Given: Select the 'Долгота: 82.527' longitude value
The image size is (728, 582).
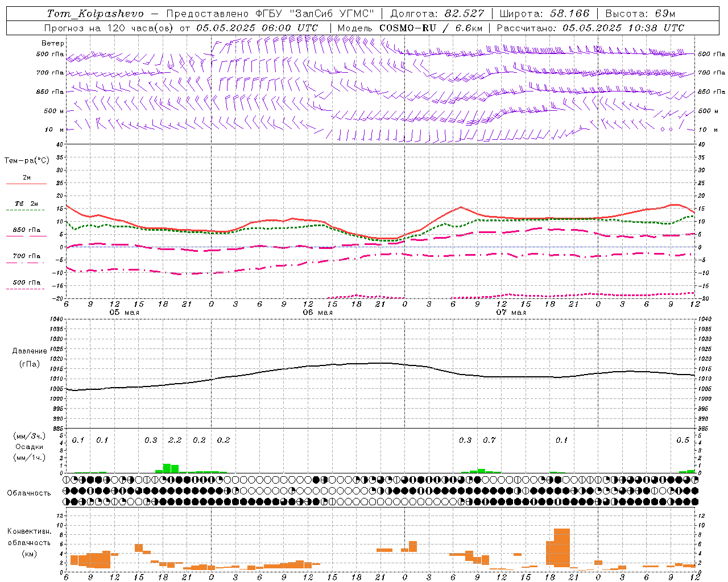Looking at the screenshot, I should pyautogui.click(x=437, y=14).
